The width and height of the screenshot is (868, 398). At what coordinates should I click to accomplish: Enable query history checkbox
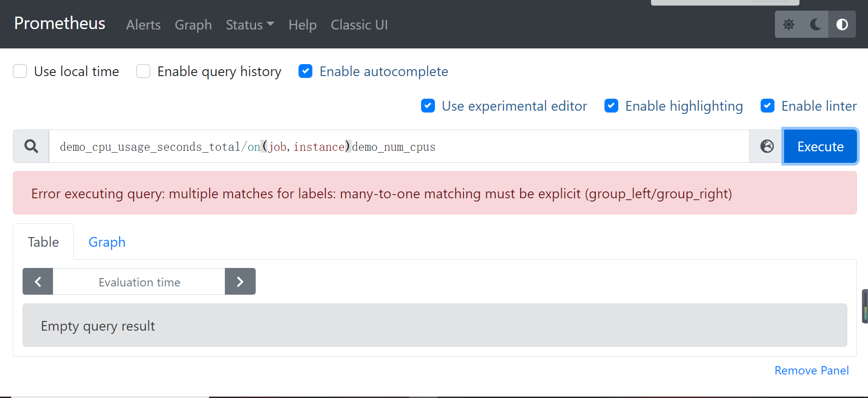[x=143, y=71]
